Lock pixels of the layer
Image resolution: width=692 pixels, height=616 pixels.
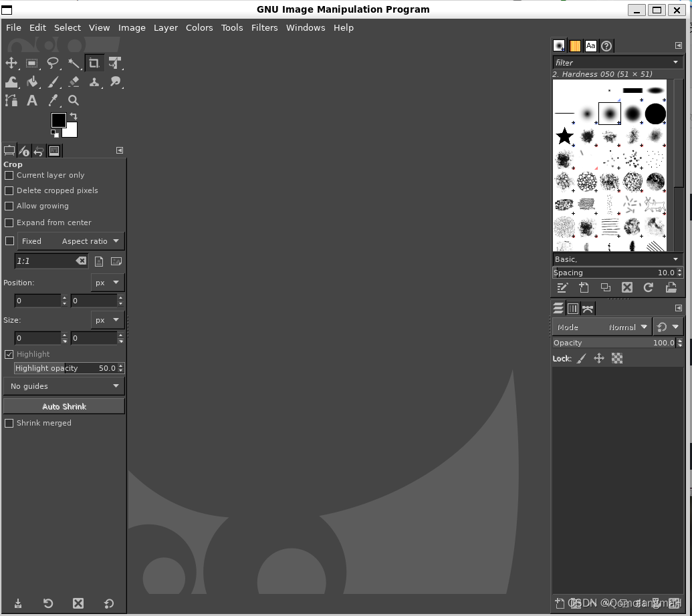point(582,359)
